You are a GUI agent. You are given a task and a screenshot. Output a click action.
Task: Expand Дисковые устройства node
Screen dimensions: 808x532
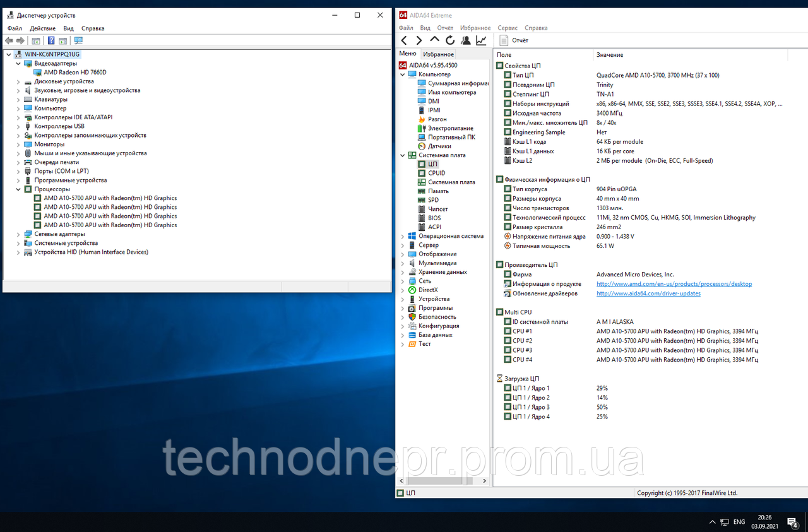click(x=18, y=81)
